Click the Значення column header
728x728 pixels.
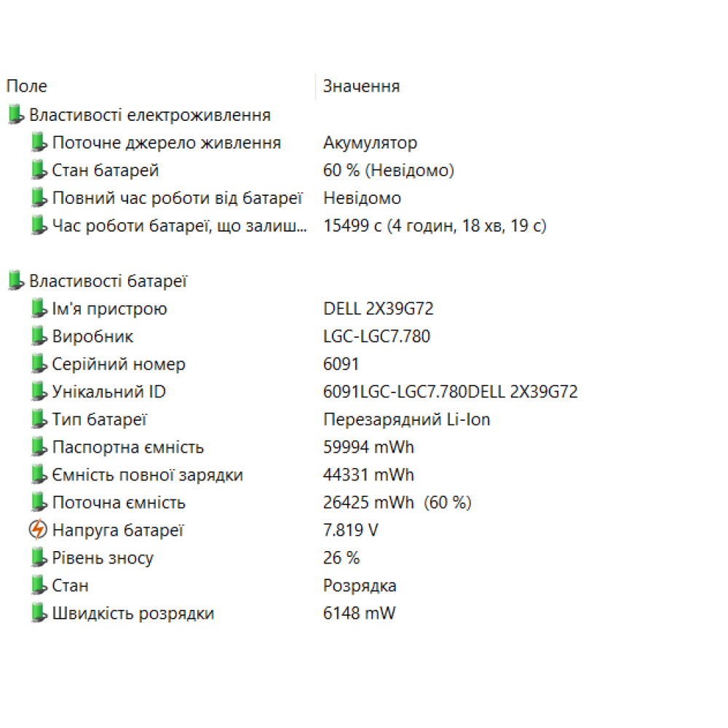pyautogui.click(x=361, y=86)
